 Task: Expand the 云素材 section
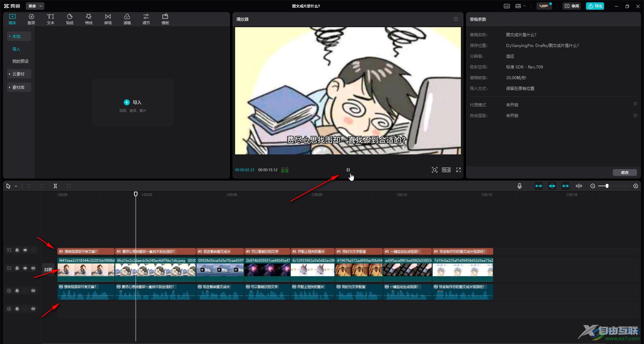(19, 74)
